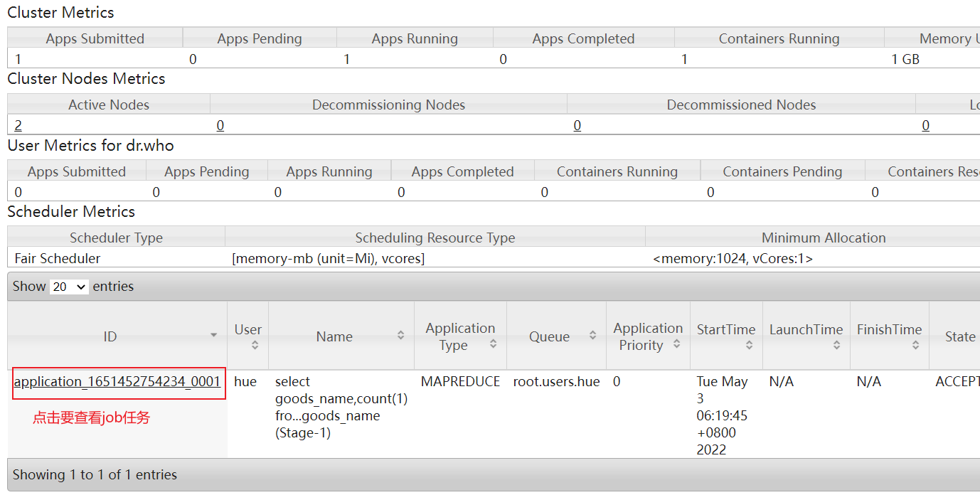The width and height of the screenshot is (980, 495).
Task: Click the hue user cell
Action: pos(245,382)
